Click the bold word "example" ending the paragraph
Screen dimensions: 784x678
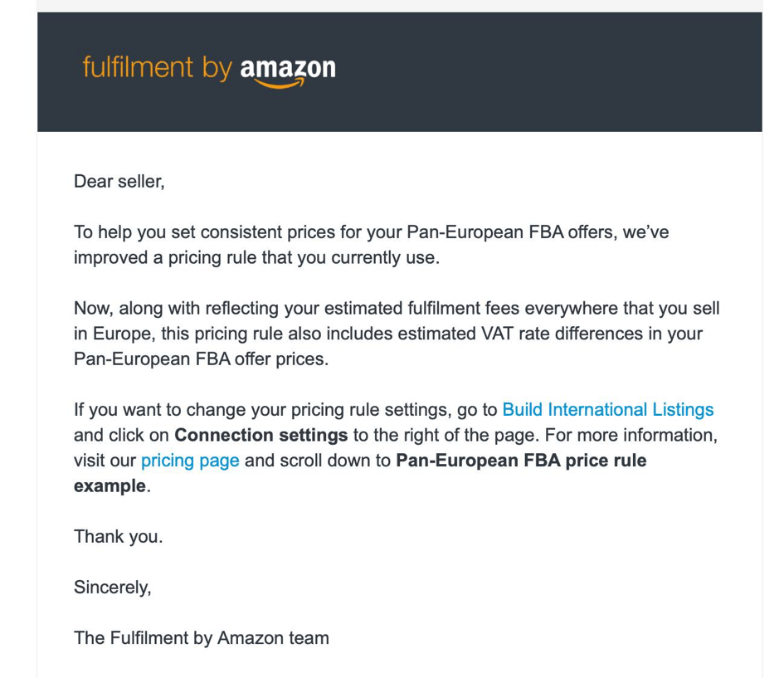pyautogui.click(x=110, y=485)
